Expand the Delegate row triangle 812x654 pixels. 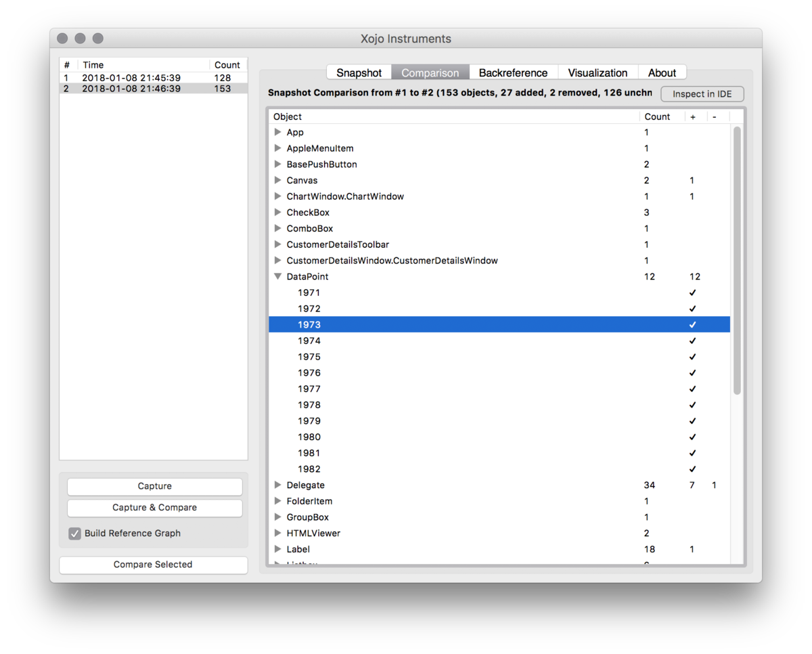pos(277,485)
